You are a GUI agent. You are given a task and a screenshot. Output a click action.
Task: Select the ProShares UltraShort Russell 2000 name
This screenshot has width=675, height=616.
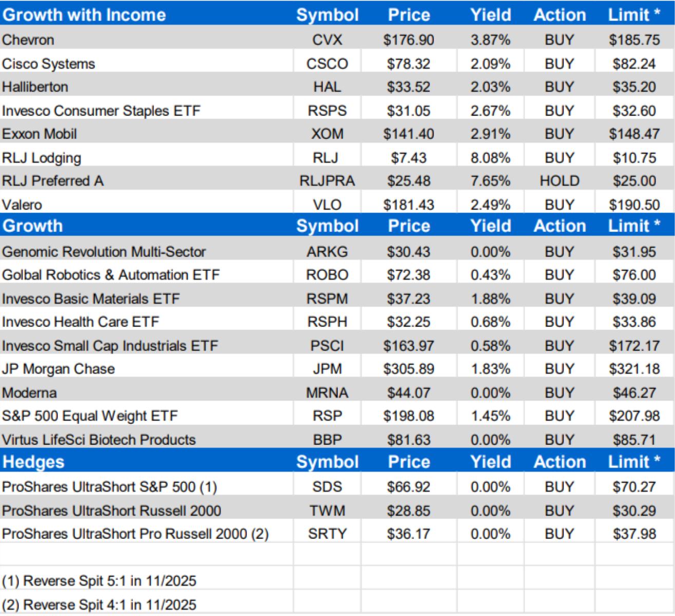tap(111, 511)
